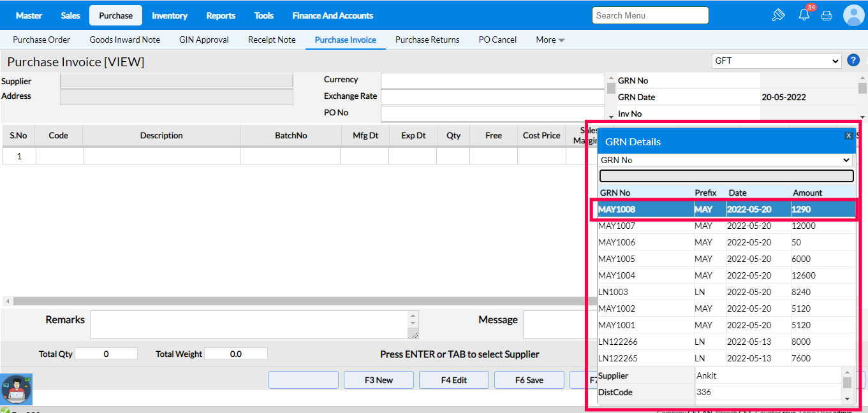
Task: Switch to the Purchase Returns tab
Action: (427, 40)
